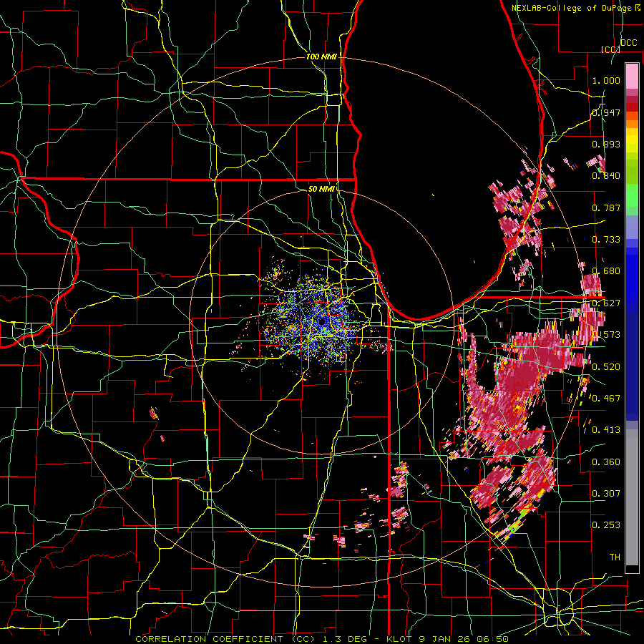Click the 0.787 scale value
Screen dimensions: 644x644
point(606,208)
